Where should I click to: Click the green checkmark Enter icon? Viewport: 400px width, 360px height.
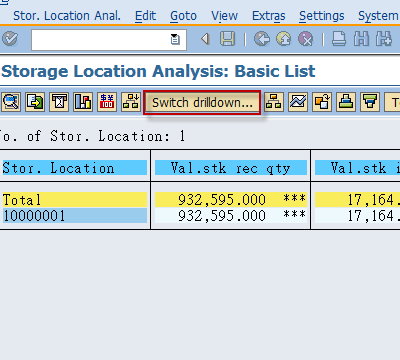click(10, 39)
